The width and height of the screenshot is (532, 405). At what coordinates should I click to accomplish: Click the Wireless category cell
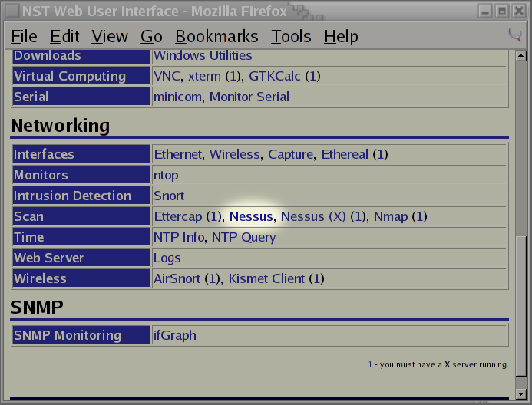coord(81,278)
